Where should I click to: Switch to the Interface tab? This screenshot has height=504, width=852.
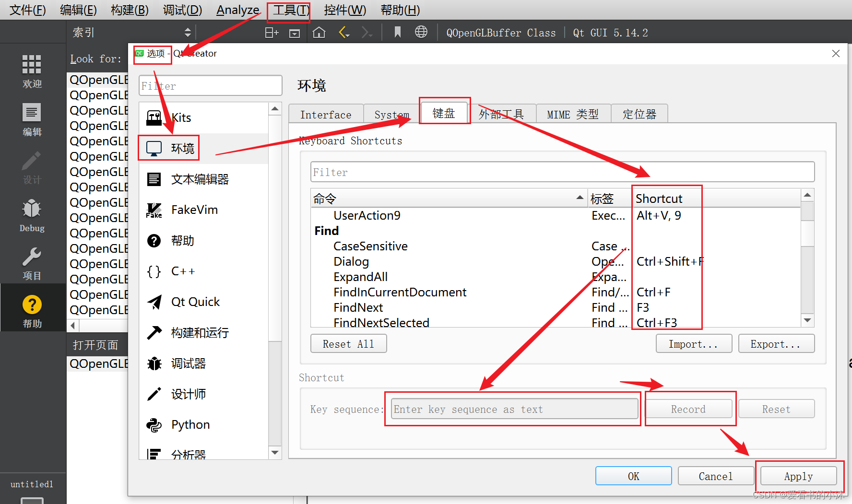326,115
